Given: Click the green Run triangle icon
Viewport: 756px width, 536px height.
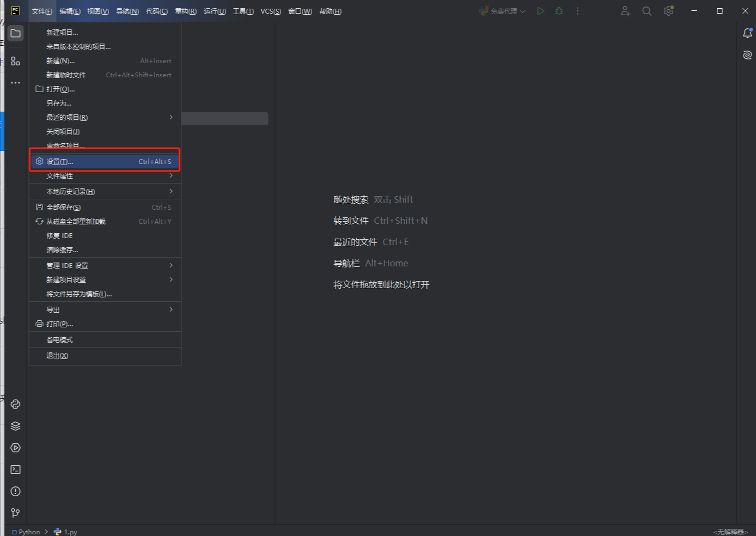Looking at the screenshot, I should pyautogui.click(x=540, y=11).
